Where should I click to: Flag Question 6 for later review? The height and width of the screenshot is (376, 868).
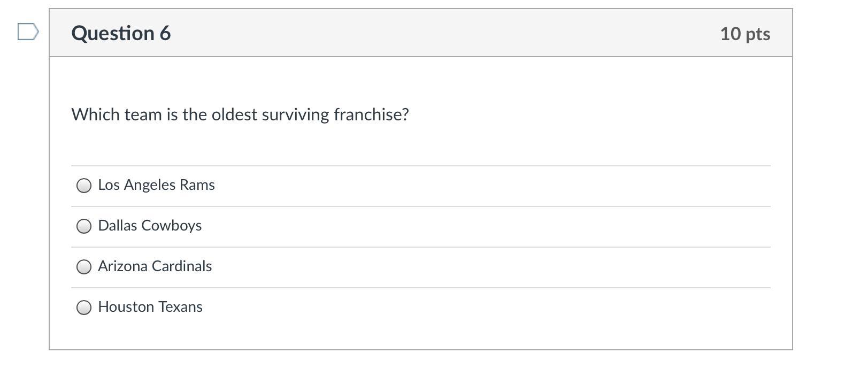pos(28,32)
